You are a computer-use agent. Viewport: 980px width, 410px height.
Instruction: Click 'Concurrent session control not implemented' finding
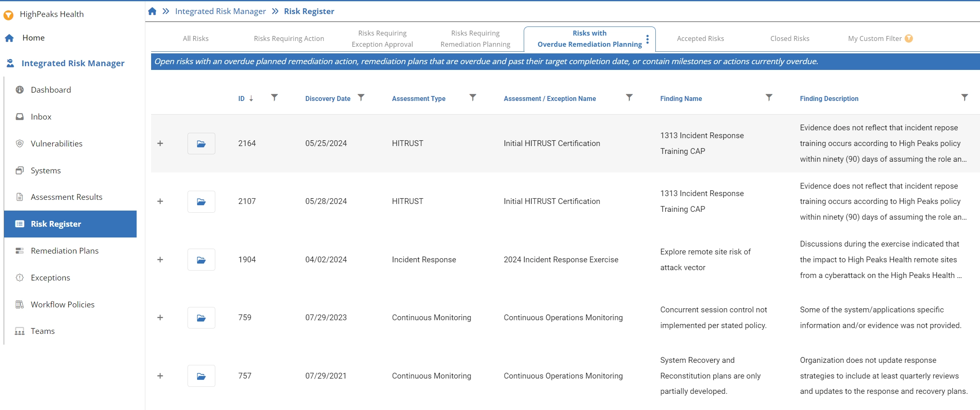[713, 318]
